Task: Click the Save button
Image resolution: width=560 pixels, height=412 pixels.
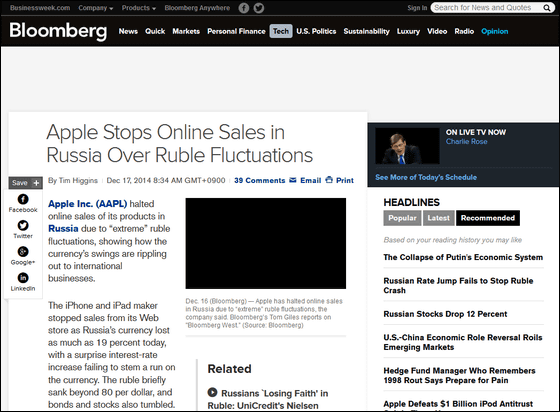Action: pyautogui.click(x=25, y=183)
